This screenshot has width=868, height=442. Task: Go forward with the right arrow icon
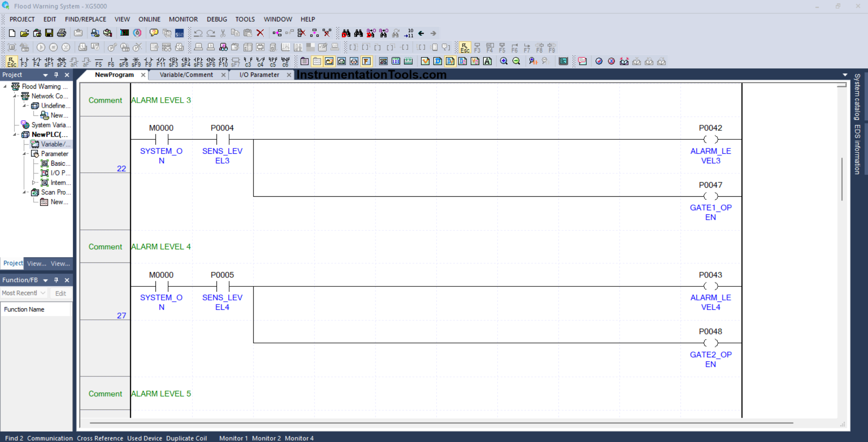pyautogui.click(x=434, y=33)
